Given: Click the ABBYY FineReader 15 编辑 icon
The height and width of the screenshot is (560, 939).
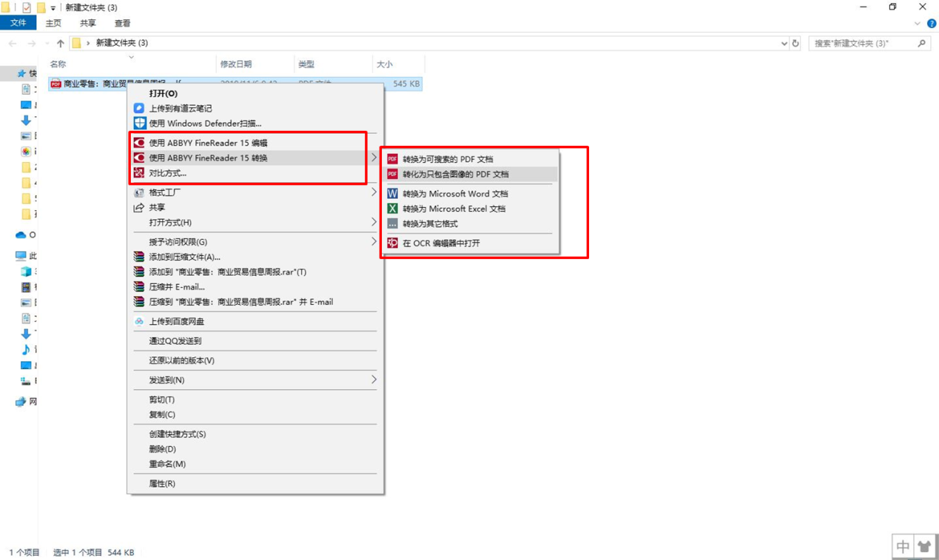Looking at the screenshot, I should click(139, 143).
